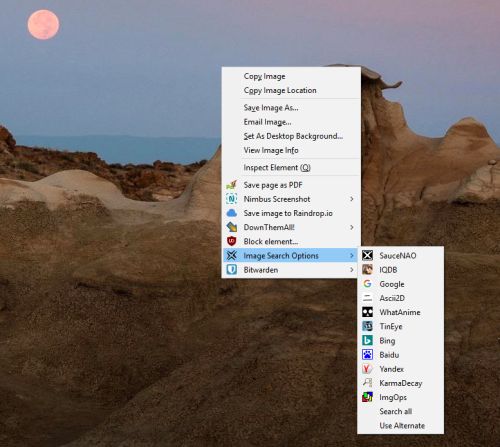500x447 pixels.
Task: Click the Baidu paw icon
Action: tap(367, 354)
